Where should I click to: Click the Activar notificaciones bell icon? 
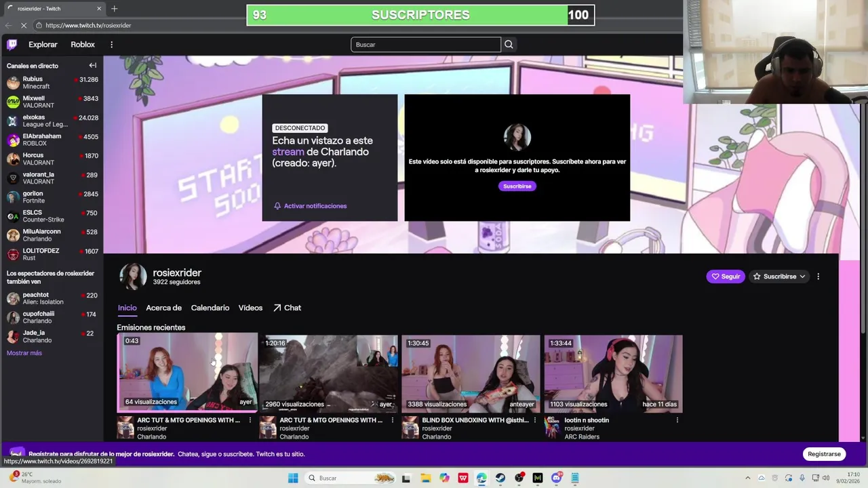[277, 206]
